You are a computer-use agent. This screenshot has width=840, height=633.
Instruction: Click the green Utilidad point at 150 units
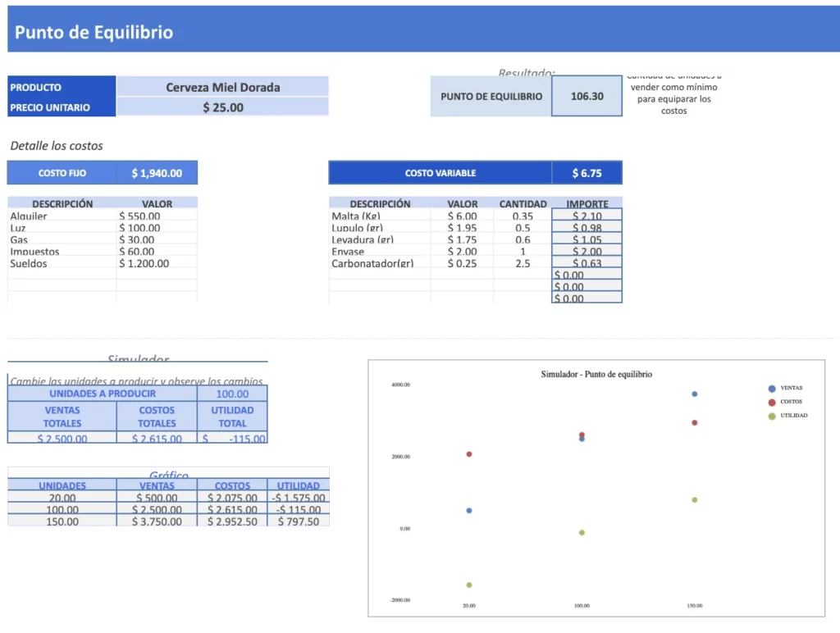(x=694, y=499)
